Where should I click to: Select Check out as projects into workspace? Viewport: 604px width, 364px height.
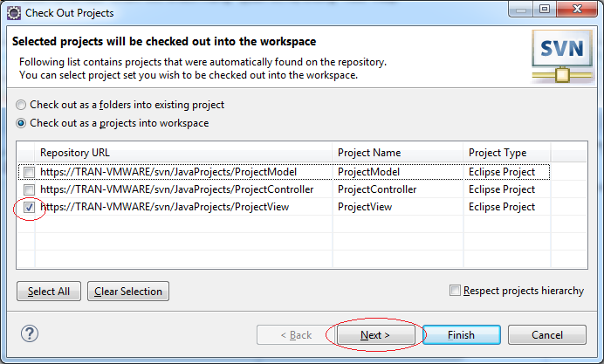[21, 123]
